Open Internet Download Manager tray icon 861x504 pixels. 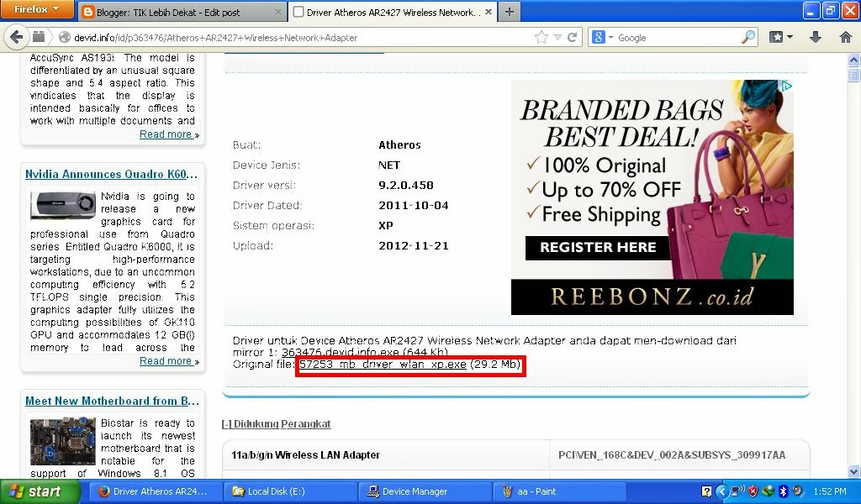tap(768, 490)
